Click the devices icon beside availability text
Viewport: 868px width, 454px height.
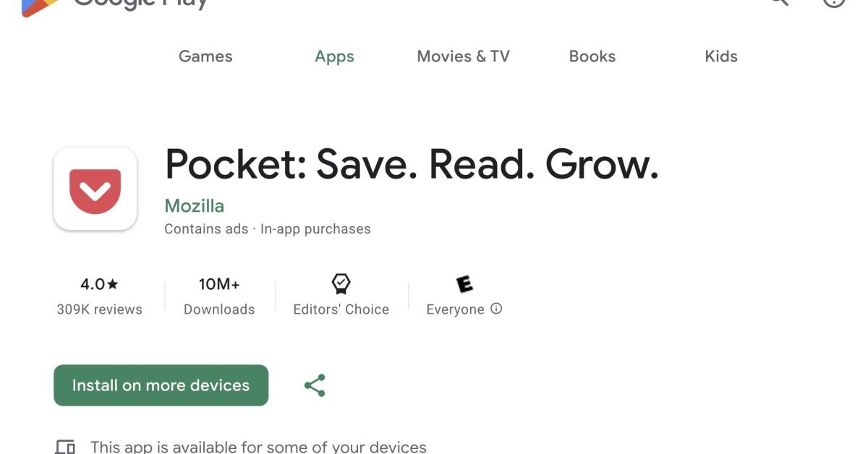(x=65, y=447)
